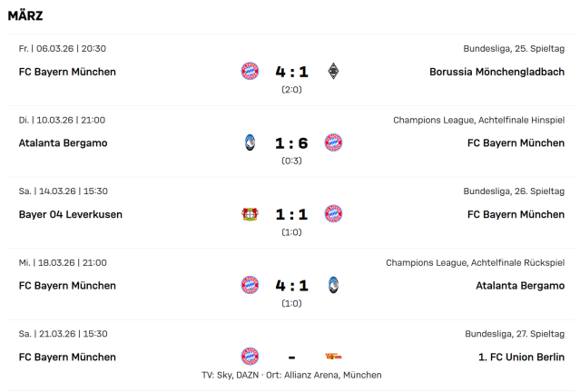Viewport: 580px width, 392px height.
Task: Click Bayern crest in the Union Berlin match
Action: pyautogui.click(x=250, y=357)
